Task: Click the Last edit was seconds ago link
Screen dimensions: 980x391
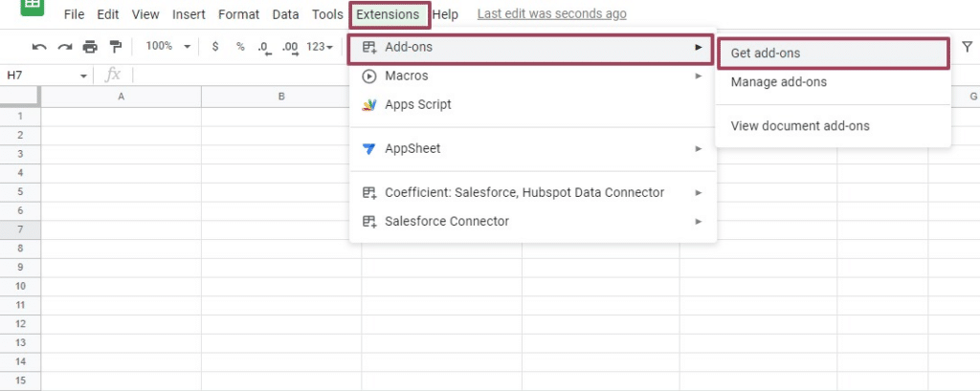Action: [551, 14]
